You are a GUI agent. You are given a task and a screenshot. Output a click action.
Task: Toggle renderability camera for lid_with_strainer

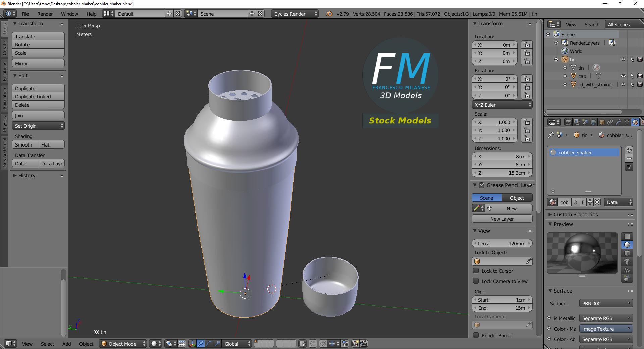[640, 84]
